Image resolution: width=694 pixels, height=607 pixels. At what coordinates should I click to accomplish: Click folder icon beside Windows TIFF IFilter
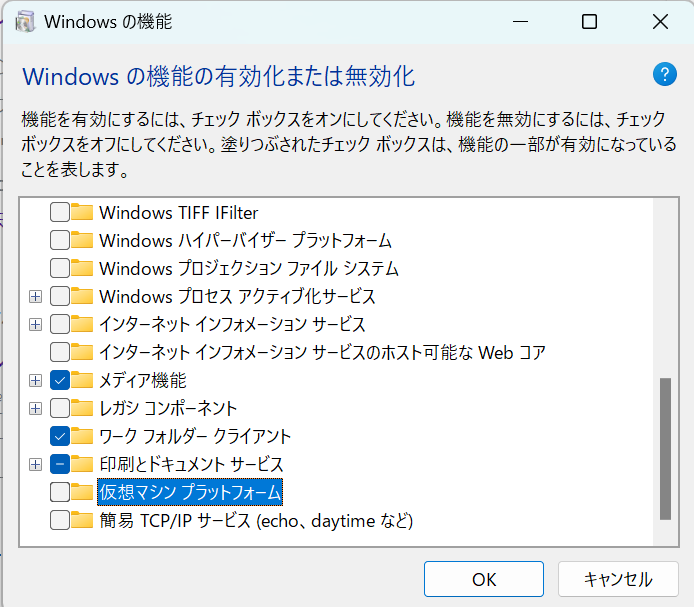pos(82,212)
